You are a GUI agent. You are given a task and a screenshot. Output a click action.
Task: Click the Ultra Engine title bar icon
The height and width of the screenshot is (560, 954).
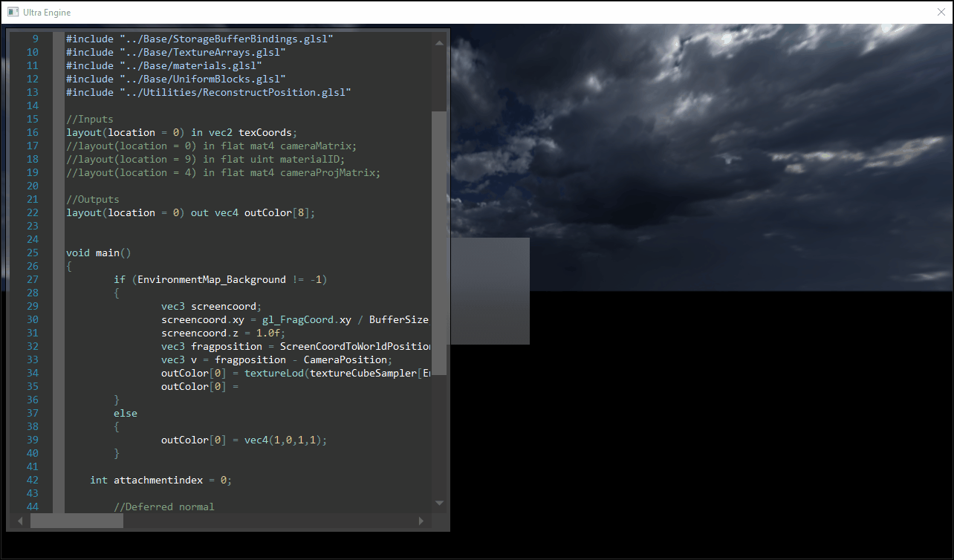[x=13, y=12]
